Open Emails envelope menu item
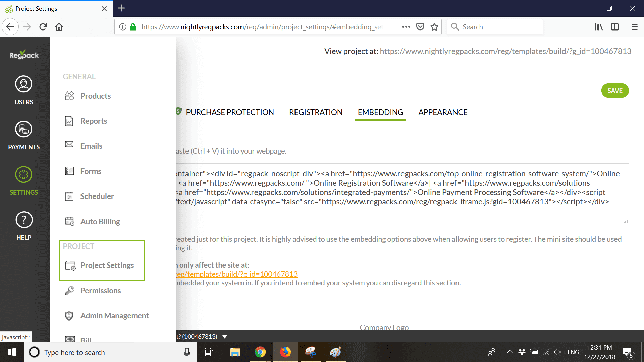The image size is (644, 362). (91, 146)
